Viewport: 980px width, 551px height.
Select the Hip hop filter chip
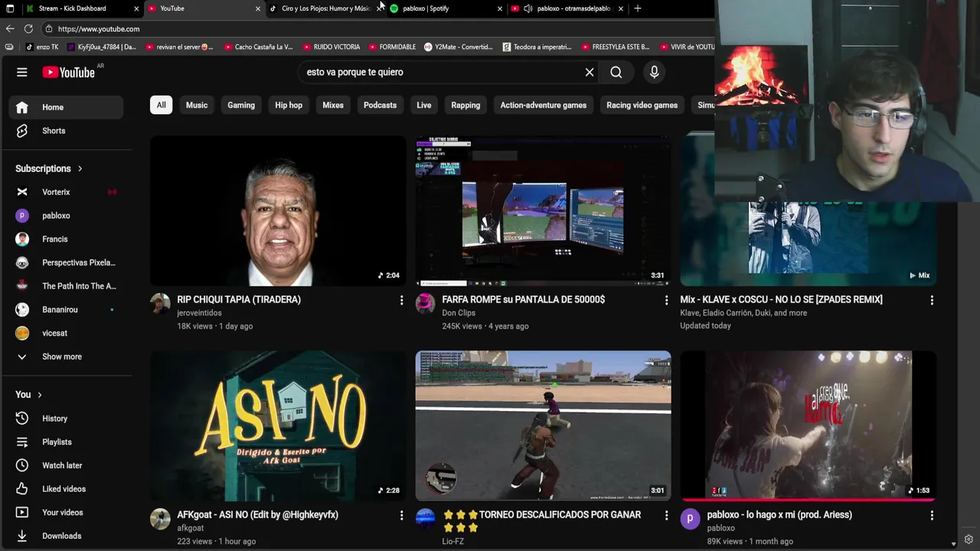point(289,105)
